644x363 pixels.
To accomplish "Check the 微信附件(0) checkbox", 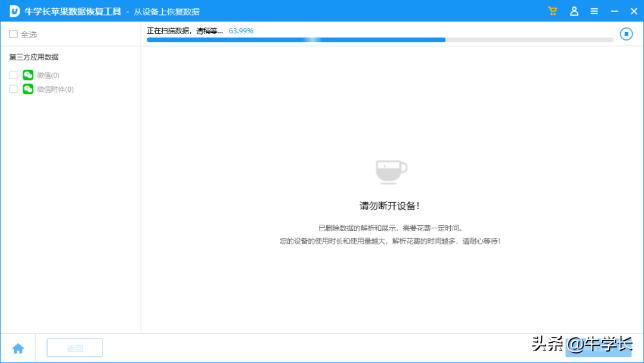I will 13,89.
